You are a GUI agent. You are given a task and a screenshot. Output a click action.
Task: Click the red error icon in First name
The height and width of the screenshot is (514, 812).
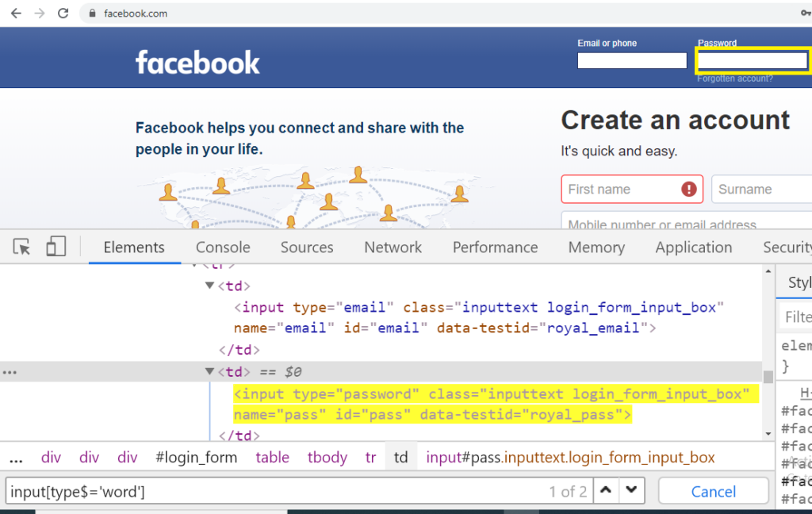tap(689, 189)
